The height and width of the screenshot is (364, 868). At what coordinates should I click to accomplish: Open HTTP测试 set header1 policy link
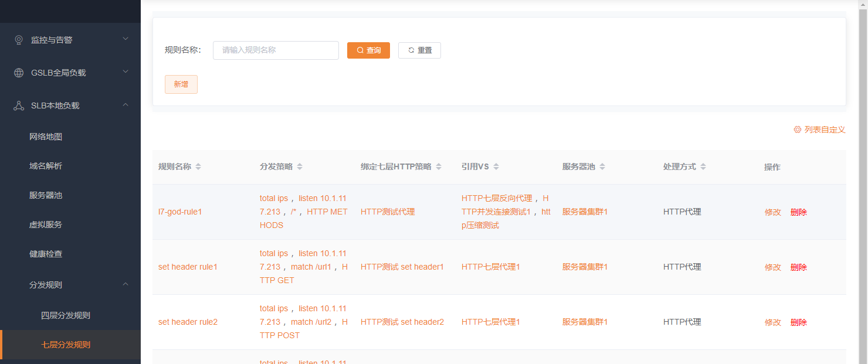[x=402, y=267]
